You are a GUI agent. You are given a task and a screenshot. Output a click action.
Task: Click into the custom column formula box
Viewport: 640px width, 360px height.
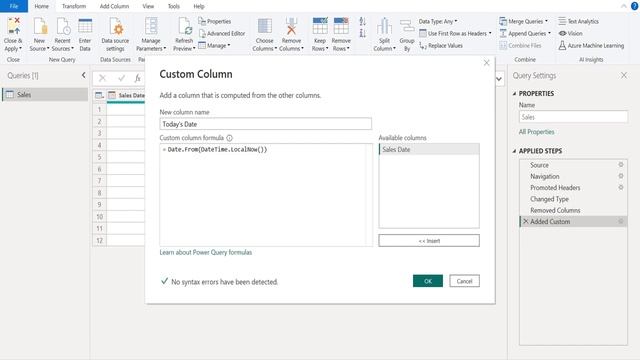click(266, 195)
